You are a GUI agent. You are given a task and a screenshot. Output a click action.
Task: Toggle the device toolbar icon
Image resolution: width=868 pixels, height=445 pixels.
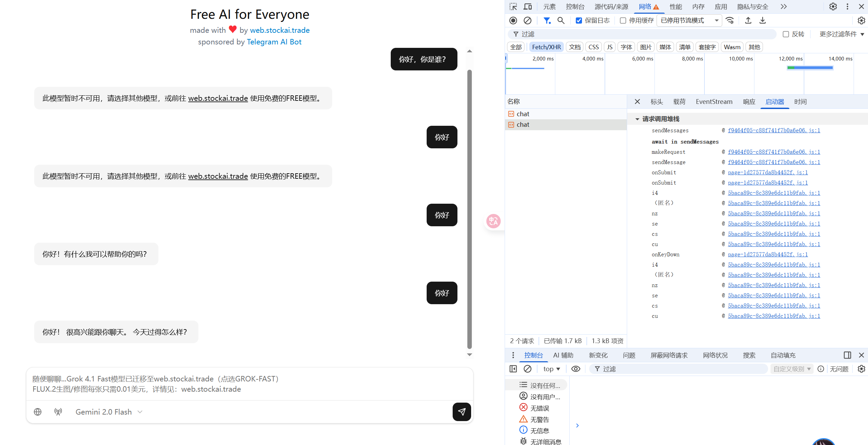527,6
